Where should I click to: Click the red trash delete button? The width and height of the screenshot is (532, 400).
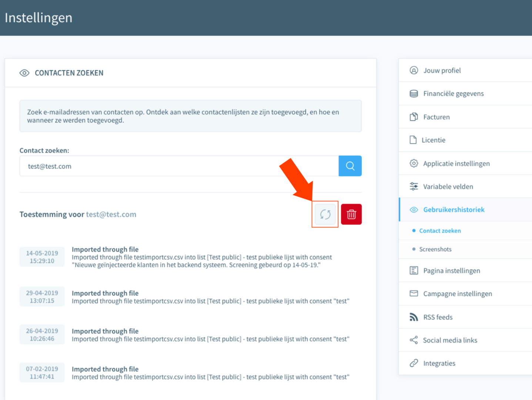pyautogui.click(x=351, y=214)
